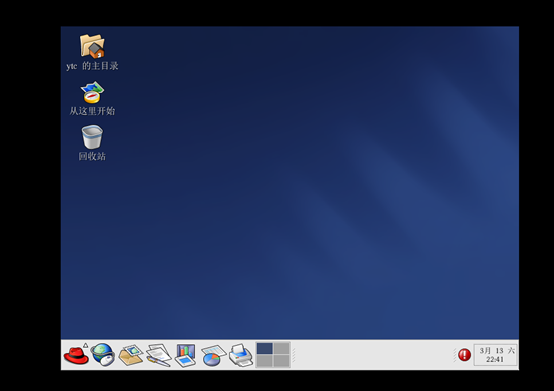Select the label ytc 的主目录
This screenshot has width=554, height=391.
(x=92, y=66)
